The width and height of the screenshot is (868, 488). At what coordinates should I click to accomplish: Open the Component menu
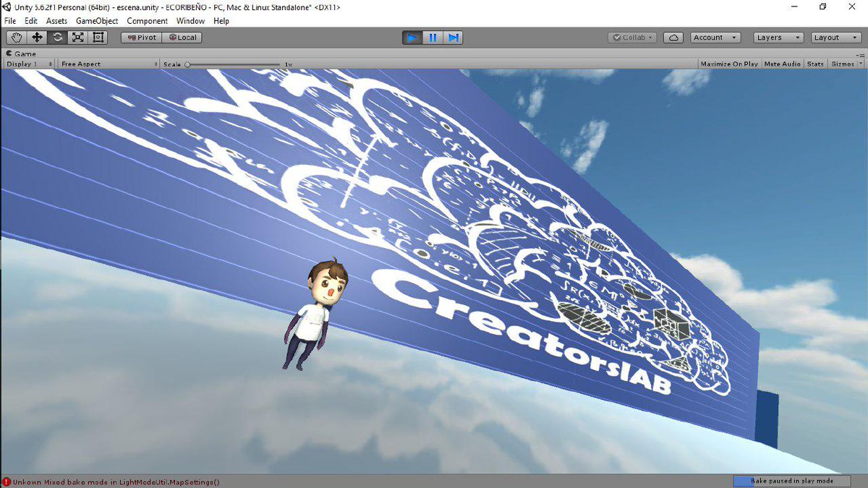point(148,21)
